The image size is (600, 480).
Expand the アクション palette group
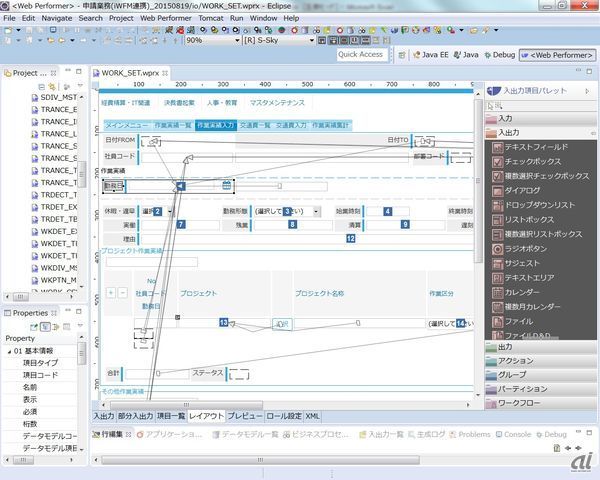[516, 360]
